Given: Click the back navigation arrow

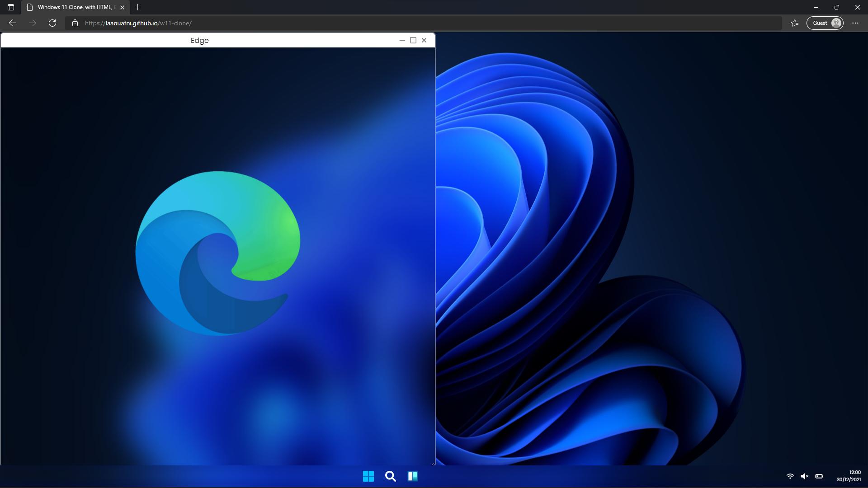Looking at the screenshot, I should pos(12,23).
